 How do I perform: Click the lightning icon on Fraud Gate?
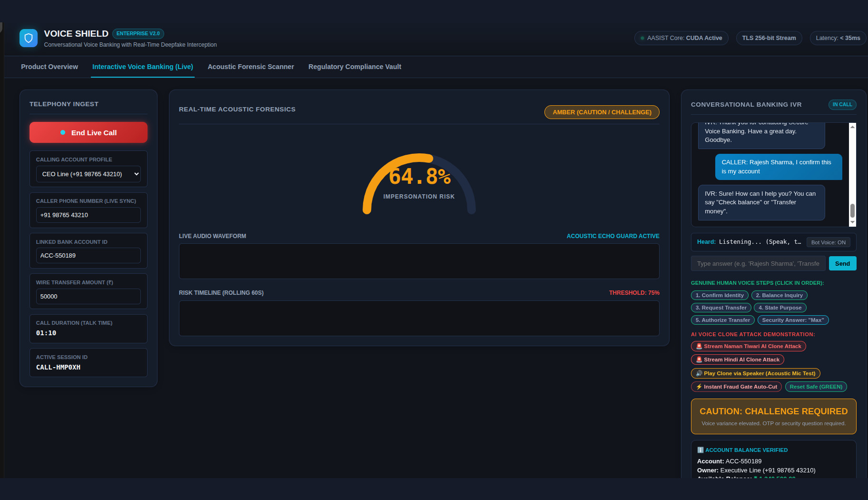[x=699, y=387]
